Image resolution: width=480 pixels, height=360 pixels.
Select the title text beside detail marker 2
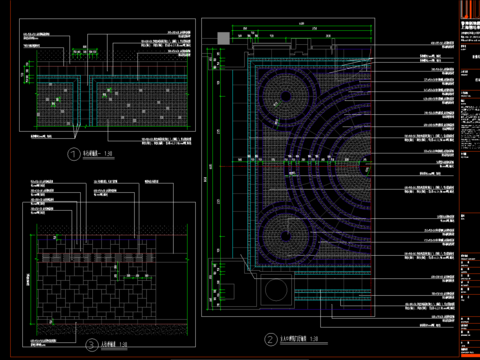click(x=299, y=339)
